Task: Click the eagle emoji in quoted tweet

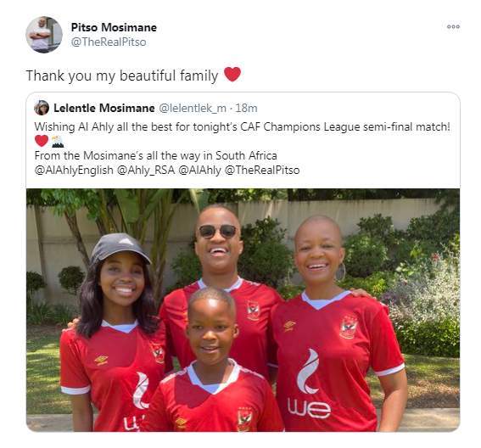Action: tap(58, 141)
